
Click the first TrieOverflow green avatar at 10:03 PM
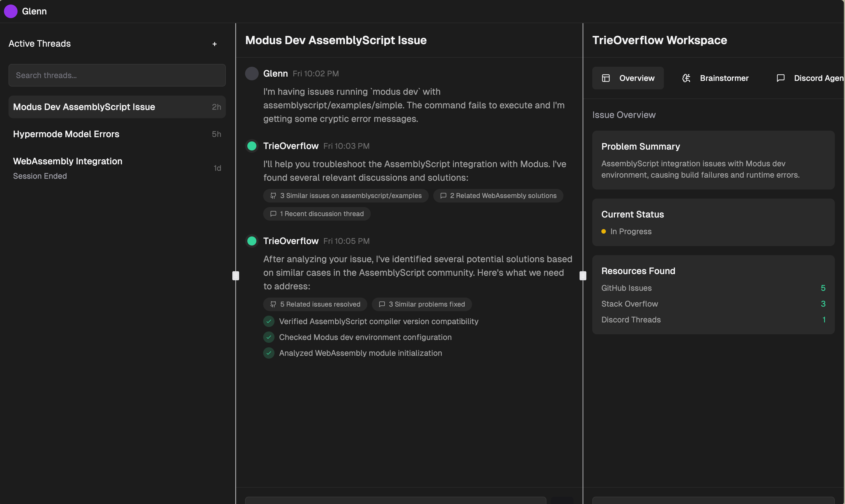[252, 146]
